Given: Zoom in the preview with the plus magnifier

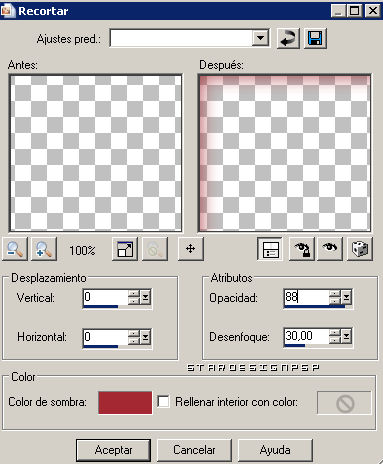Looking at the screenshot, I should point(44,249).
